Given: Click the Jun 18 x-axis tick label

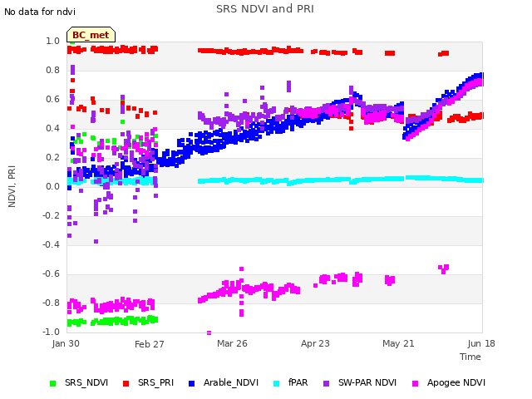Looking at the screenshot, I should point(481,343).
